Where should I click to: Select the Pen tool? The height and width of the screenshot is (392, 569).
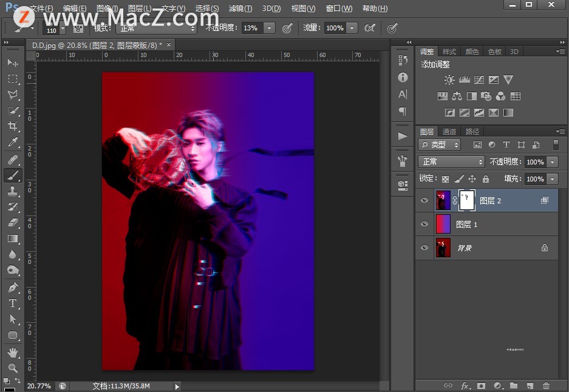tap(13, 288)
